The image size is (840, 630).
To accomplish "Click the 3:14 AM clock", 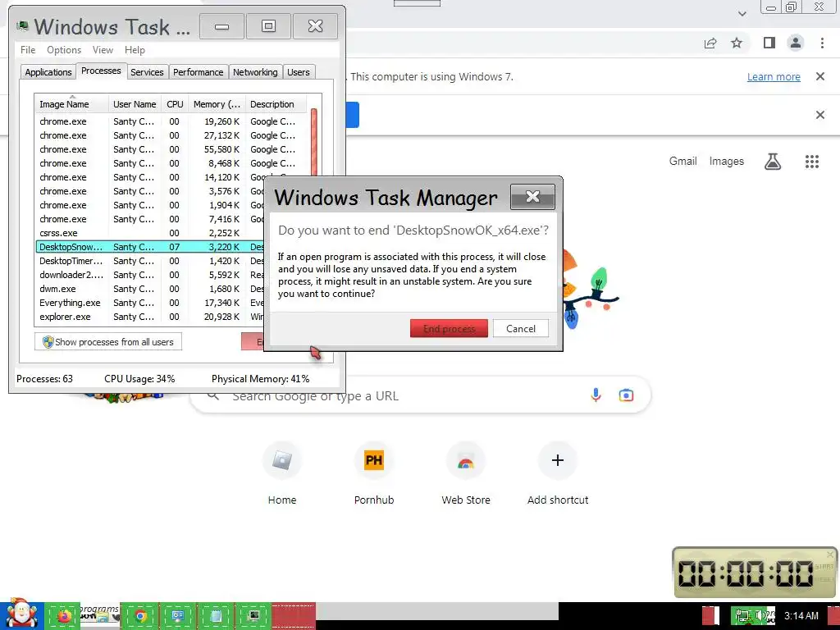I will pos(801,616).
